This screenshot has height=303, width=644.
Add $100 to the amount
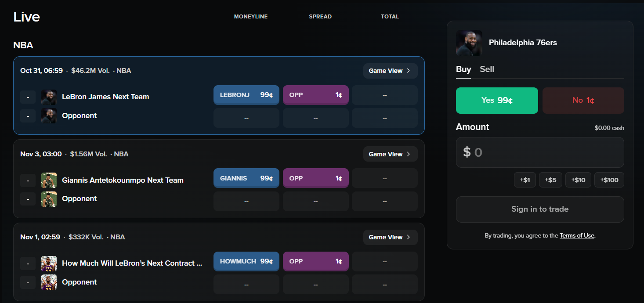[609, 180]
